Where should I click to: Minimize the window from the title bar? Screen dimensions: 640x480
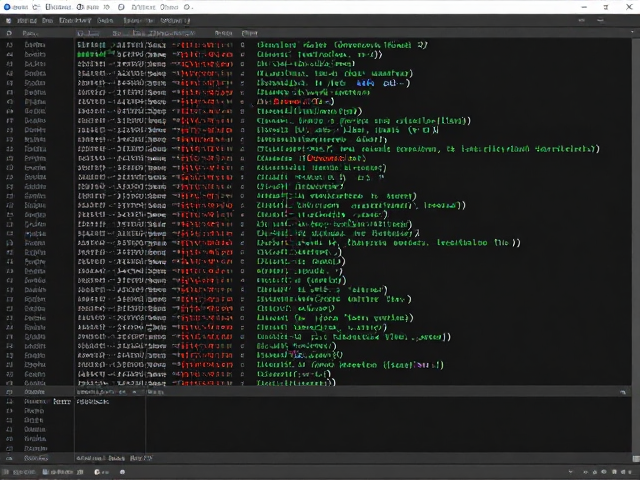(584, 7)
